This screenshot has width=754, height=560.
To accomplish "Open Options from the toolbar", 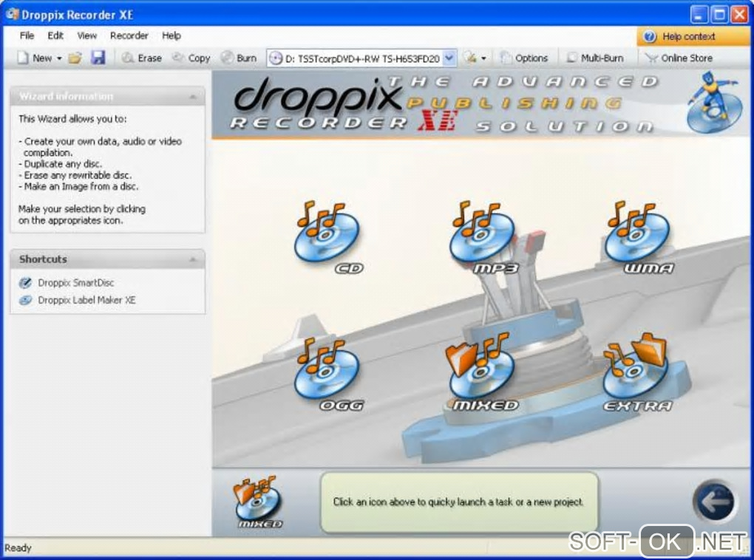I will coord(524,58).
